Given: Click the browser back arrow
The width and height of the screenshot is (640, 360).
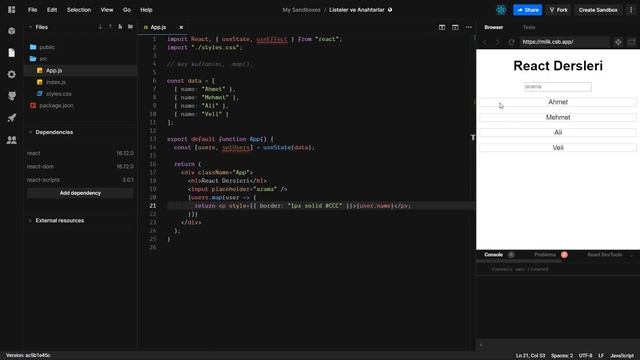Looking at the screenshot, I should pyautogui.click(x=485, y=42).
